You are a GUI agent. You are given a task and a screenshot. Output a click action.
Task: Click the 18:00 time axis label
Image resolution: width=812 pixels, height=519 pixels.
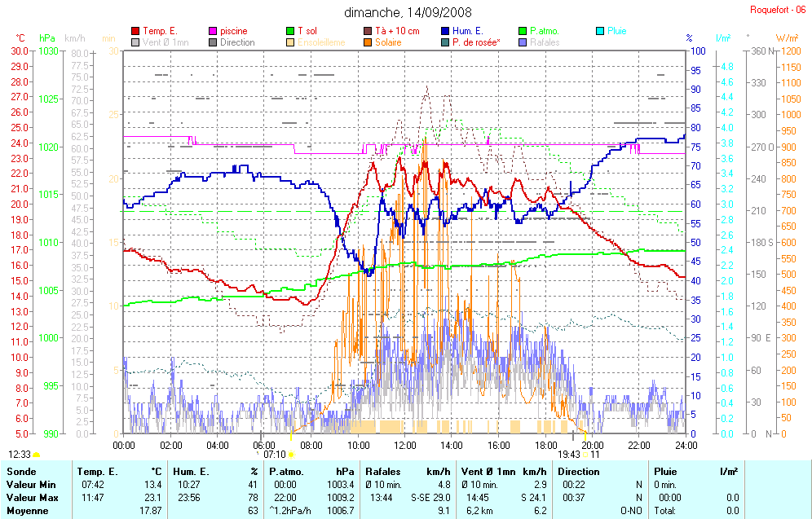[x=546, y=446]
